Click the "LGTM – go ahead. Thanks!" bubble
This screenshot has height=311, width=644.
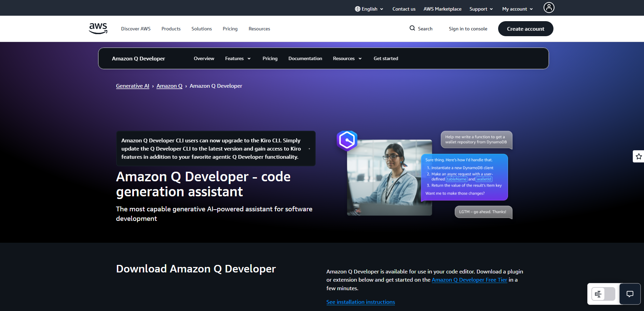(483, 212)
